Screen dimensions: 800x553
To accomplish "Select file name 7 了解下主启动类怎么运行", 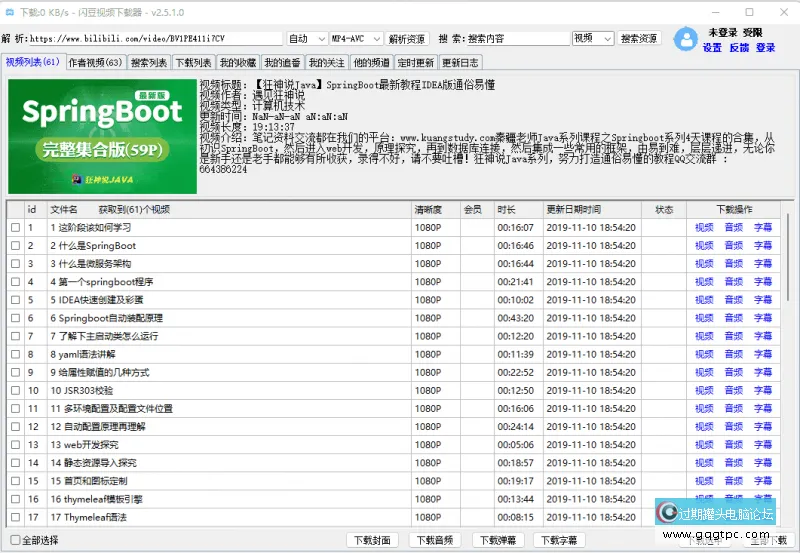I will (x=104, y=336).
